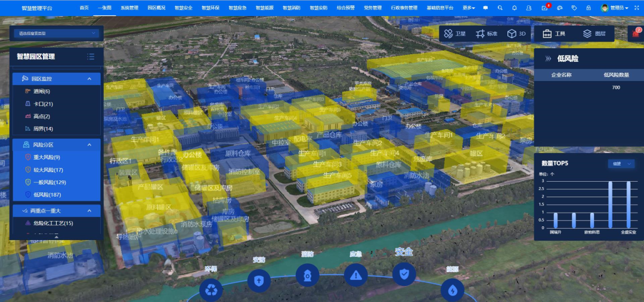This screenshot has height=302, width=644.
Task: Open the task list icon with red badge
Action: click(545, 8)
